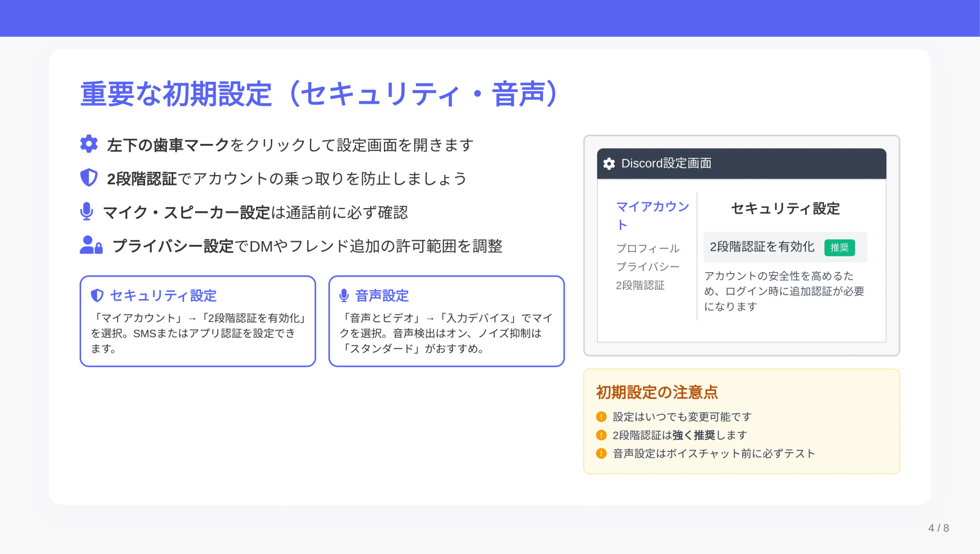Click warning icon next to 2段階認証は強く推奨します
The width and height of the screenshot is (980, 554).
click(601, 435)
